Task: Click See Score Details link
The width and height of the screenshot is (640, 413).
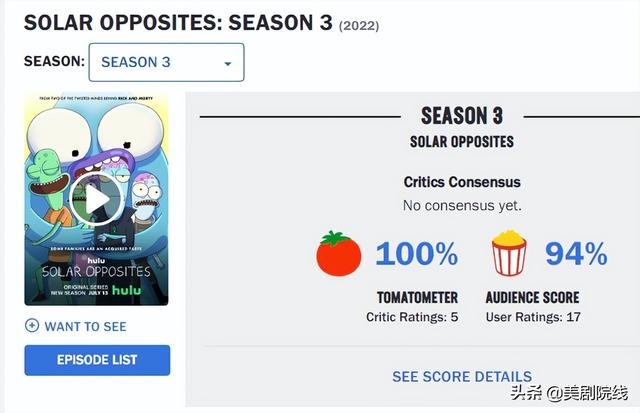Action: pos(462,376)
